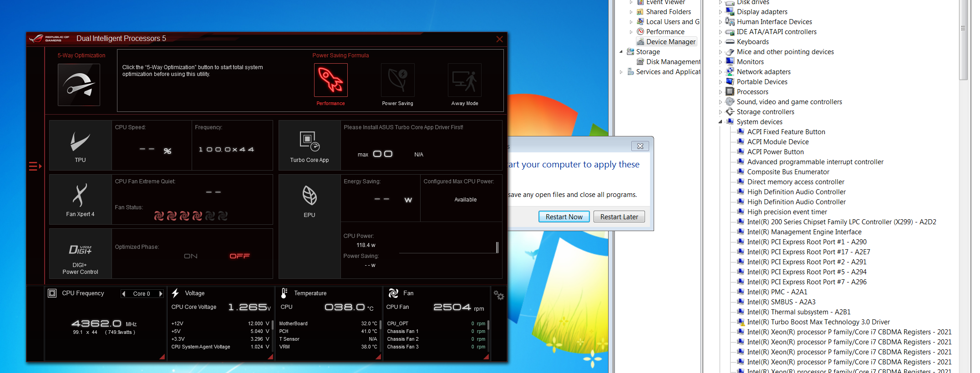Click Restart Now button

tap(564, 217)
